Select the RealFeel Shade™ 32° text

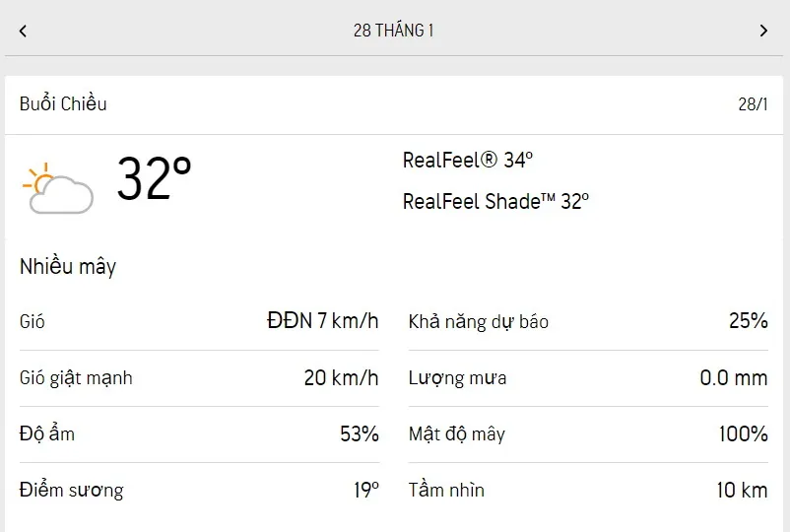(x=495, y=201)
